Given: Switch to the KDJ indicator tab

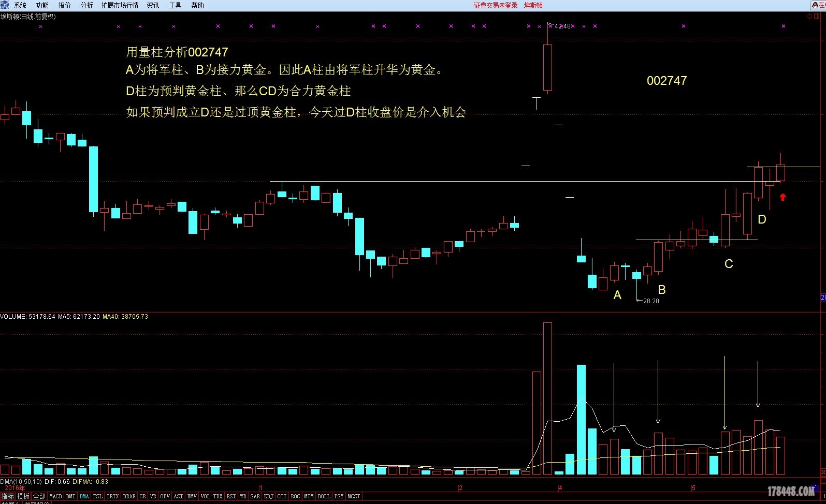Looking at the screenshot, I should pyautogui.click(x=269, y=496).
